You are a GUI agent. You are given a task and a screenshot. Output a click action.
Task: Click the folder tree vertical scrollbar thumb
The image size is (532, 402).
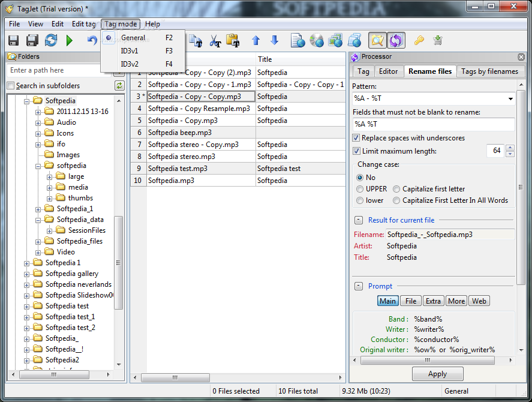118,262
